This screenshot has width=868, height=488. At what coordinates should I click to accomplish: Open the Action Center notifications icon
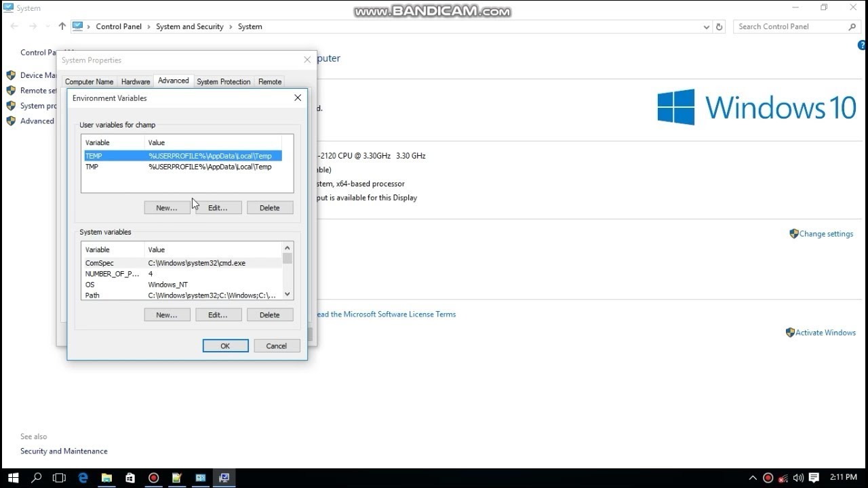[814, 478]
